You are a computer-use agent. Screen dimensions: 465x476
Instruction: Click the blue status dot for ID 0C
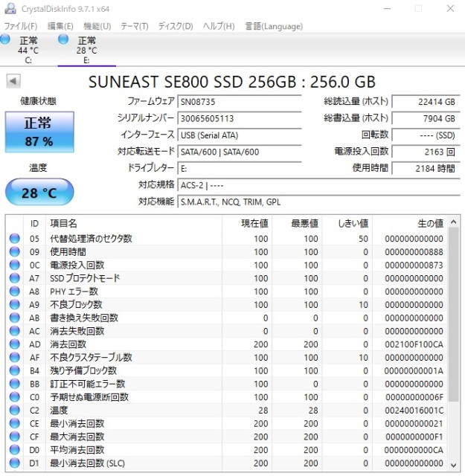(x=14, y=265)
